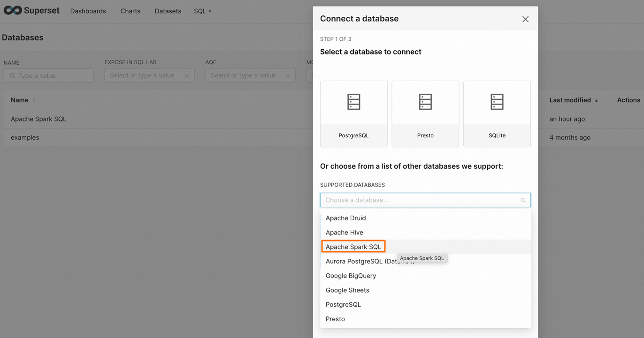Close the Connect a database dialog

point(525,19)
